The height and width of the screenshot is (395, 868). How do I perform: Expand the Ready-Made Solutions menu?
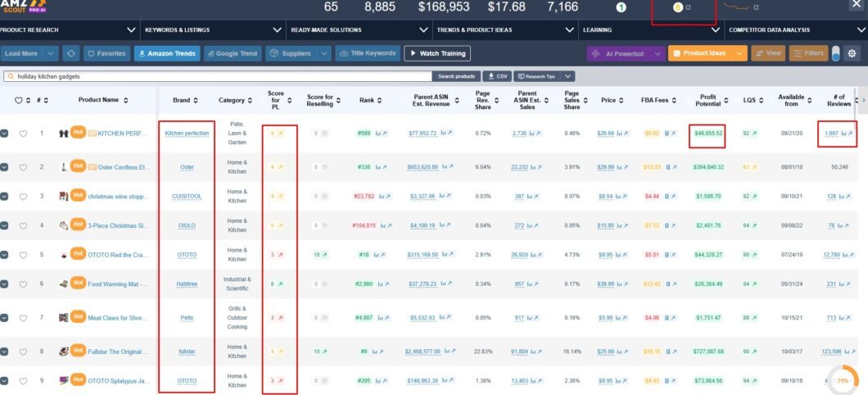(x=423, y=30)
